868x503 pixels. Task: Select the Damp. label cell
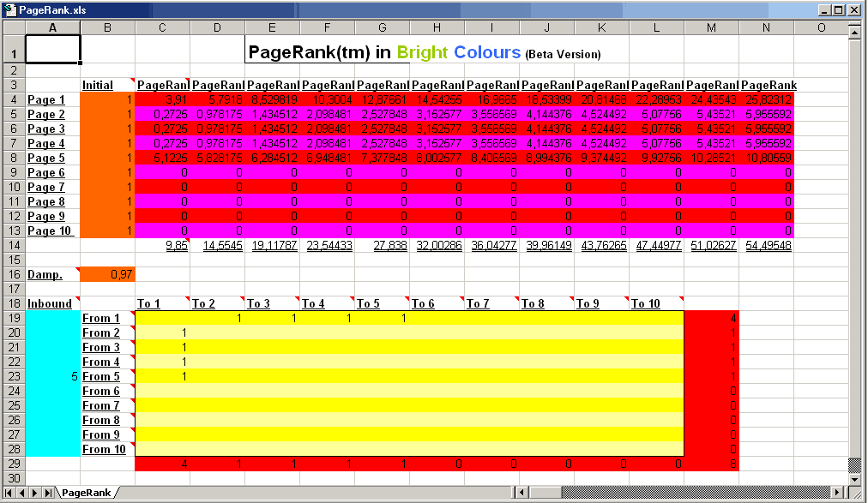pyautogui.click(x=52, y=275)
